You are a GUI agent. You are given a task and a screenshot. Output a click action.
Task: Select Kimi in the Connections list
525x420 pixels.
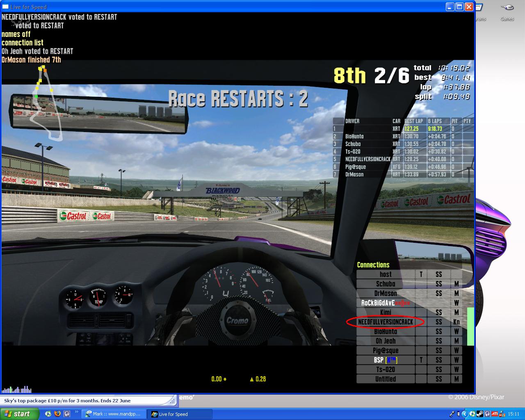click(386, 313)
